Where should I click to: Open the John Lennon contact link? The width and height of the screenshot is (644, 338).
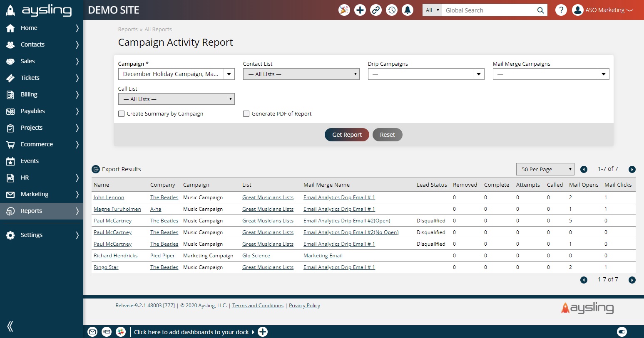109,197
